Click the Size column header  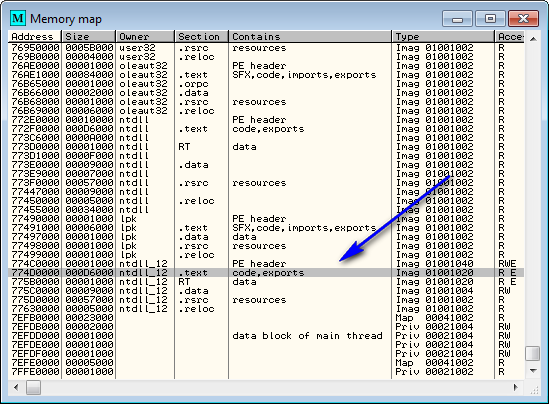coord(89,36)
